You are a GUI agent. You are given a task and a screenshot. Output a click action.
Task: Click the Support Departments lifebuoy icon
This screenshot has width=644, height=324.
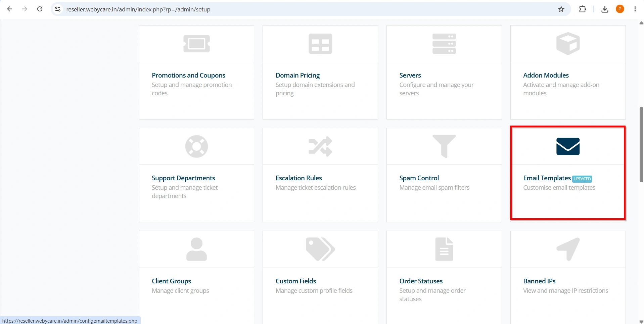[196, 146]
